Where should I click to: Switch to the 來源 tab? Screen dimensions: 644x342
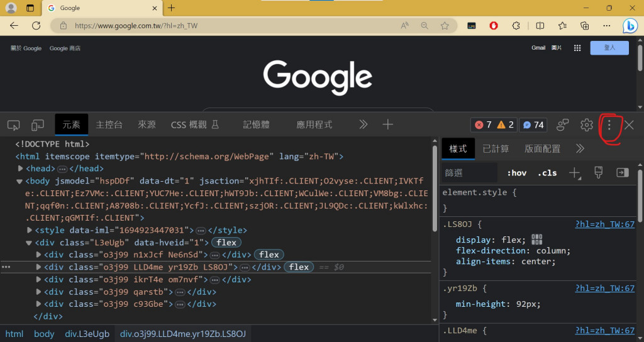coord(147,125)
